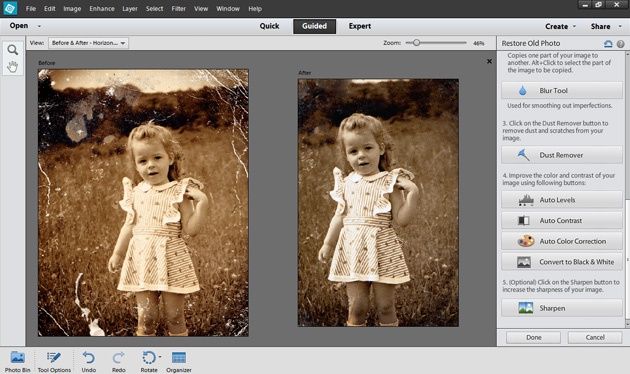
Task: Switch to Expert mode tab
Action: point(360,26)
